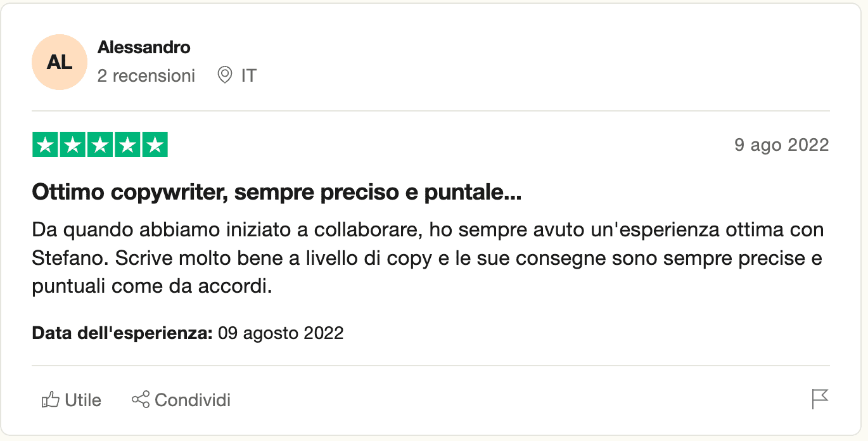Click the "Data dell'esperienza" label

[122, 333]
